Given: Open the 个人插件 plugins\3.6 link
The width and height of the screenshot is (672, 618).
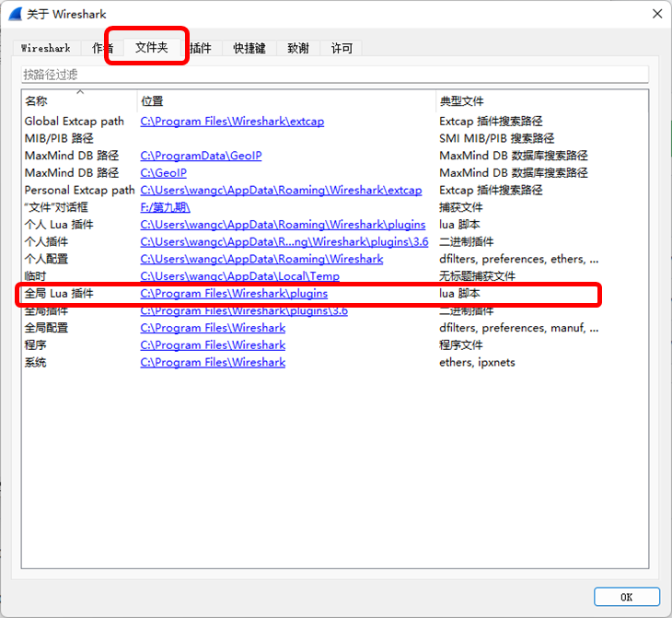Looking at the screenshot, I should (x=284, y=241).
